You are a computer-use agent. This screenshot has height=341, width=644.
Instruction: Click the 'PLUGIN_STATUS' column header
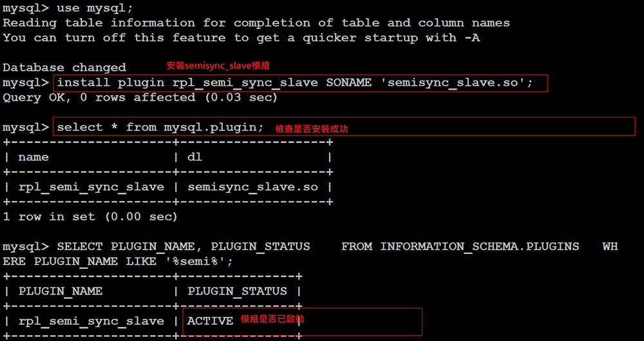[x=238, y=291]
